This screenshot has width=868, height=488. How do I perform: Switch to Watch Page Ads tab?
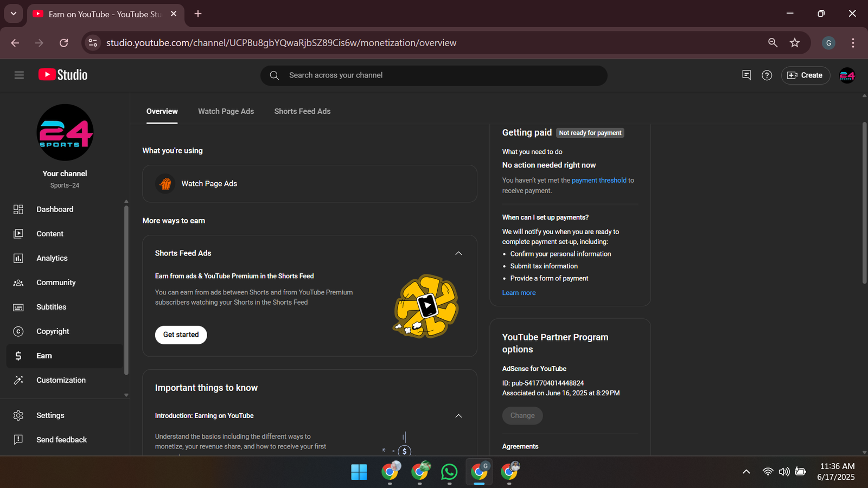point(226,111)
